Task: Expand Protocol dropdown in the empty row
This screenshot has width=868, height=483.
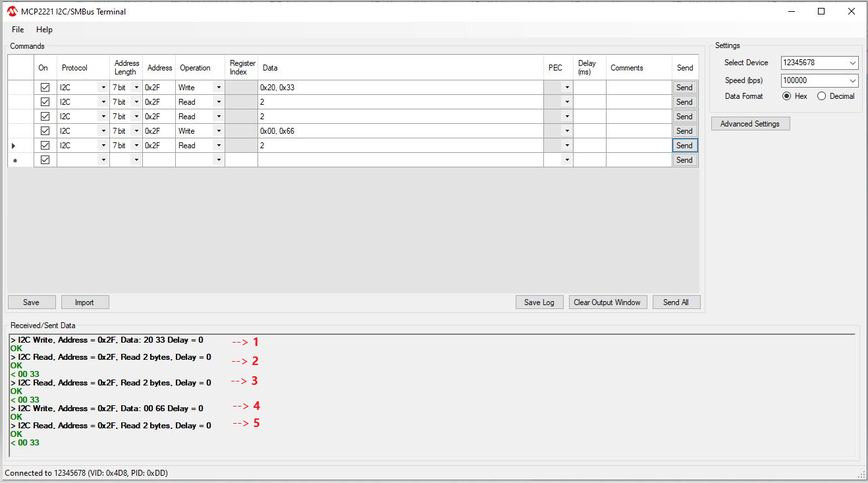Action: [103, 160]
